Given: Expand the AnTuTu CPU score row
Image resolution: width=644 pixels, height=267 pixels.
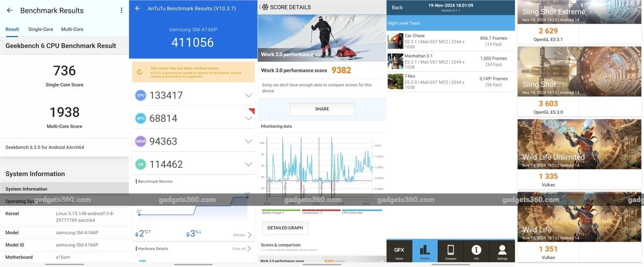Looking at the screenshot, I should 248,95.
